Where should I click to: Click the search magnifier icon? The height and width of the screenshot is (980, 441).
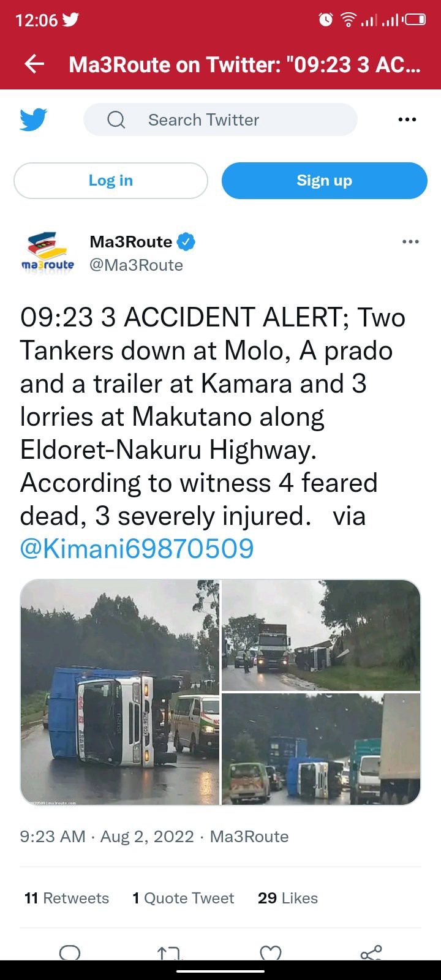pyautogui.click(x=116, y=119)
